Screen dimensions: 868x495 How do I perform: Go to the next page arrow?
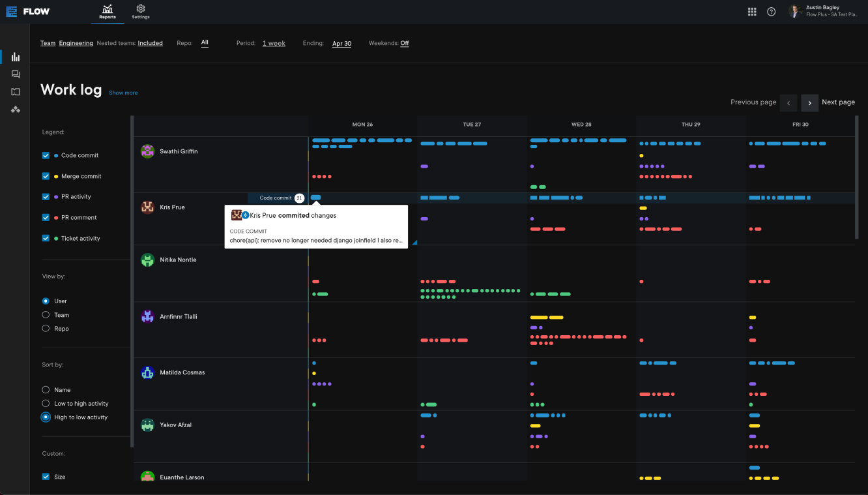coord(809,102)
